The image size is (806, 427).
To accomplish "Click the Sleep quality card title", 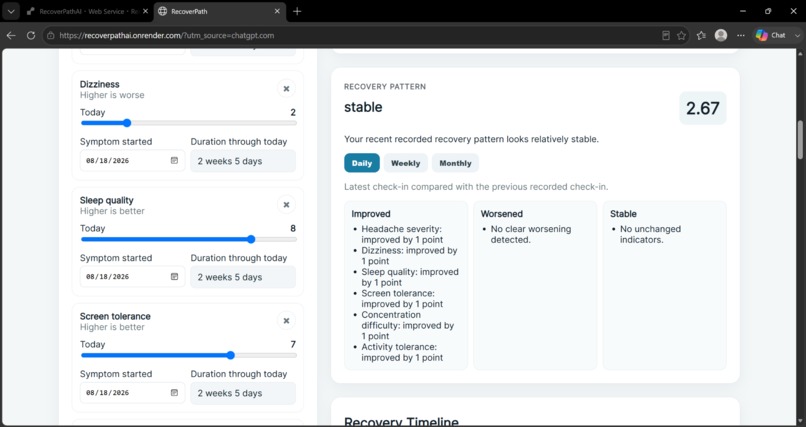I will coord(106,200).
